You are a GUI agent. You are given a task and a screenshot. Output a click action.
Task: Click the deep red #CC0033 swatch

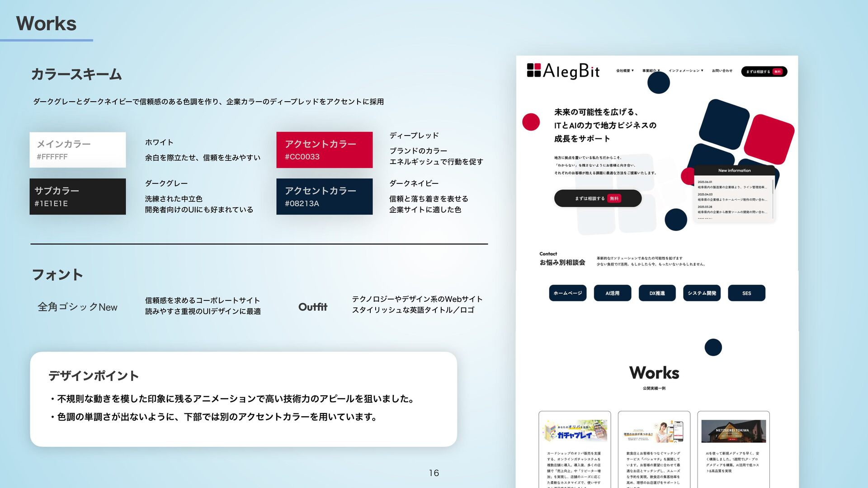324,150
